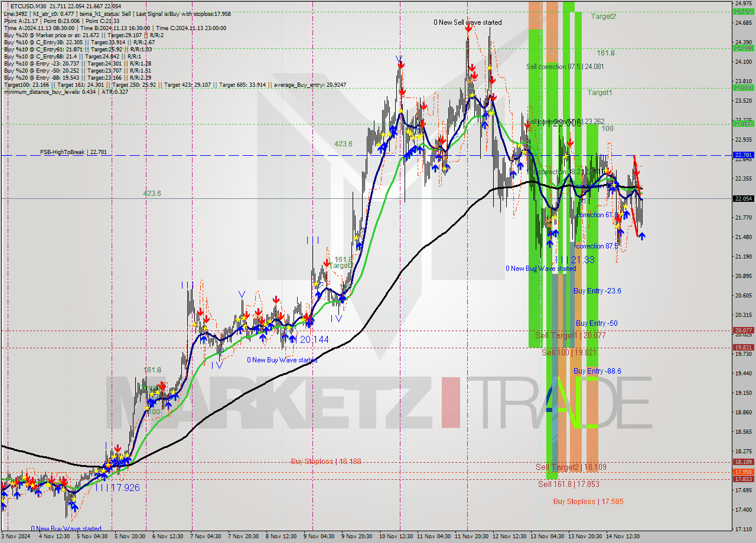Click the '0 New Sell wave started' label
756x543 pixels.
[467, 22]
